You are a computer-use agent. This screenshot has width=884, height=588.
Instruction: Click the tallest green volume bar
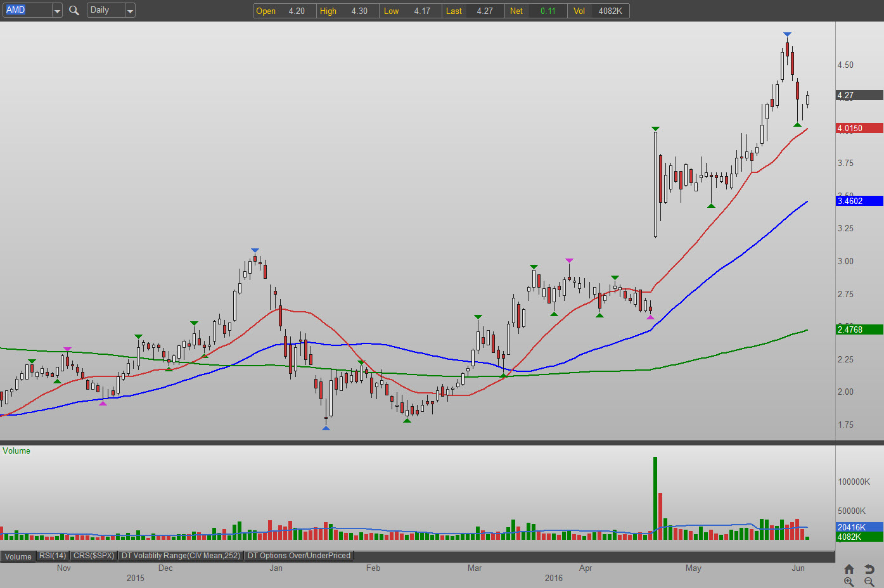[655, 497]
